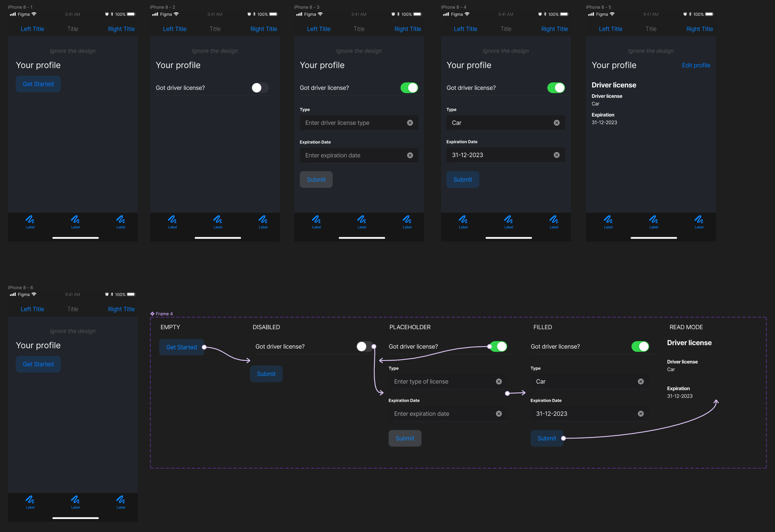Click Get Started in iPhone 8 - 1
The width and height of the screenshot is (775, 532).
38,84
